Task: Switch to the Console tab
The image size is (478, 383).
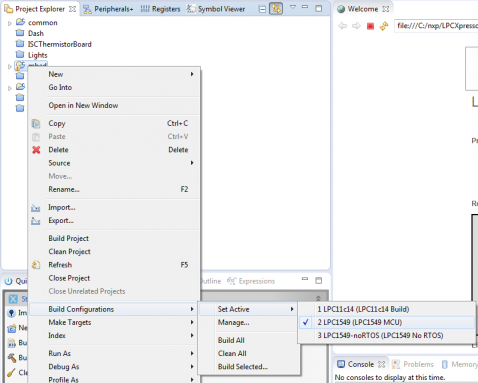Action: [361, 364]
